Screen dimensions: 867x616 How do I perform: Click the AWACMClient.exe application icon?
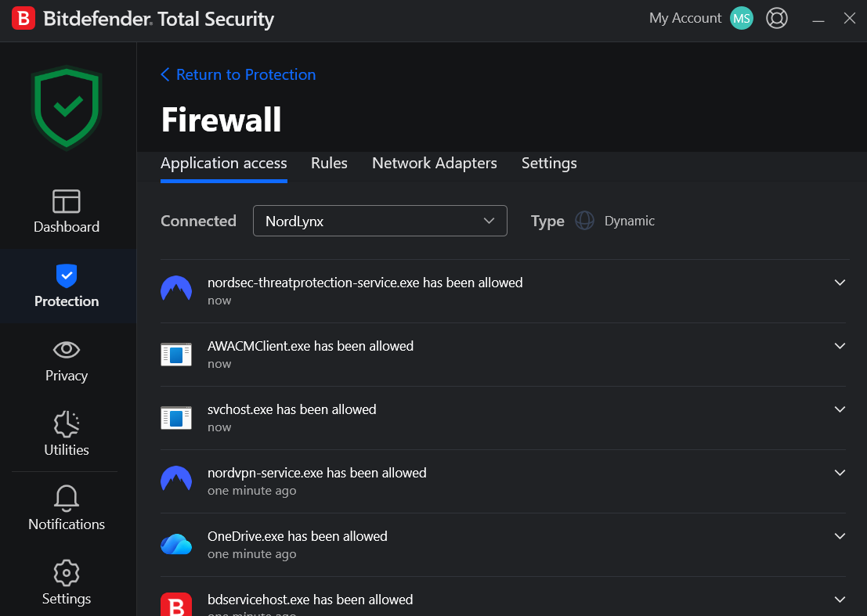pos(176,354)
